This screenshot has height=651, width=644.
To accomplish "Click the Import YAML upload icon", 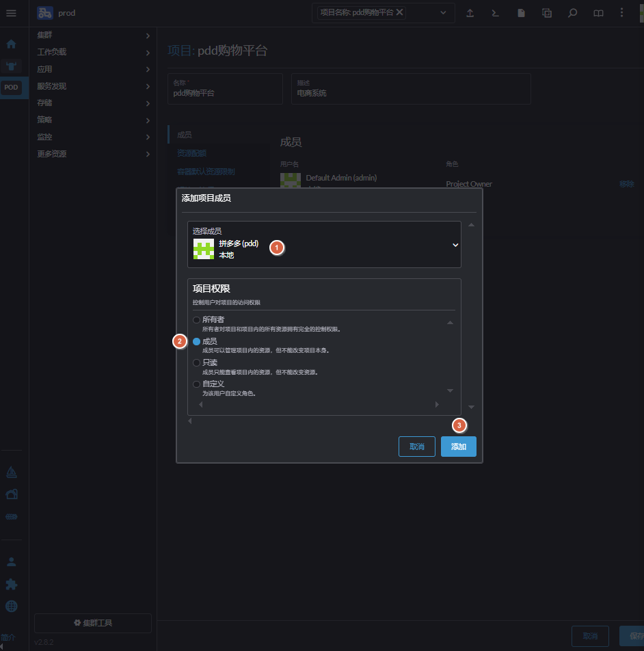I will (470, 13).
